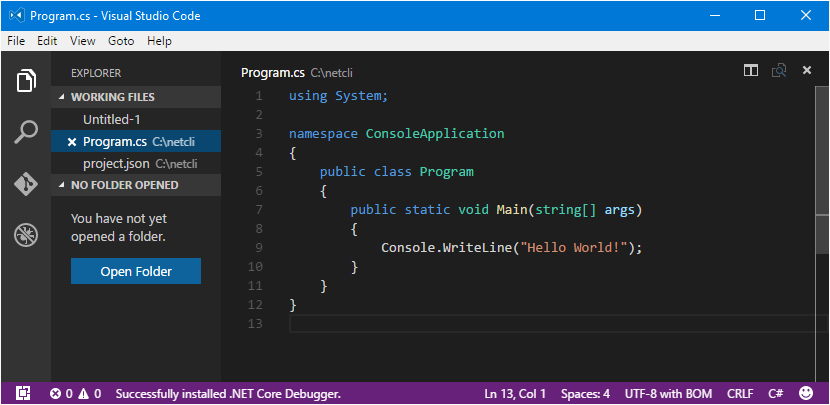Screen dimensions: 830x405
Task: Open the Help menu
Action: coord(159,41)
